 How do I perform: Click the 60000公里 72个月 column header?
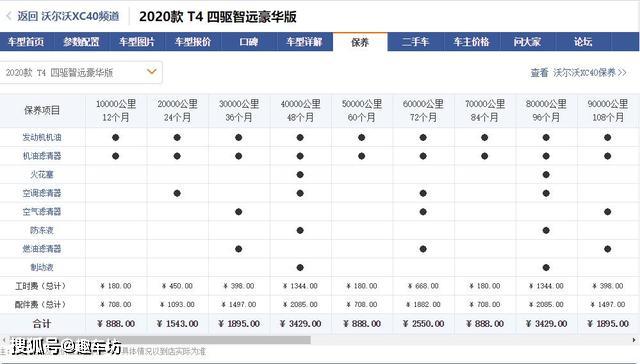[x=423, y=111]
